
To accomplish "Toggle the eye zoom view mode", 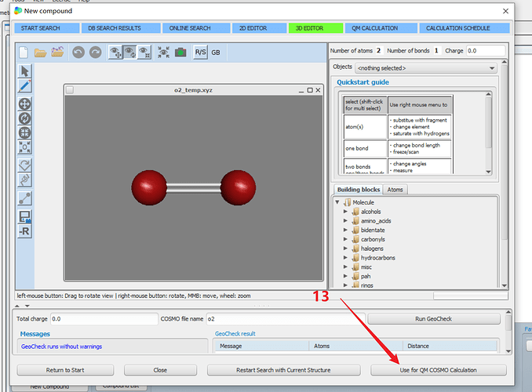I will pyautogui.click(x=144, y=53).
